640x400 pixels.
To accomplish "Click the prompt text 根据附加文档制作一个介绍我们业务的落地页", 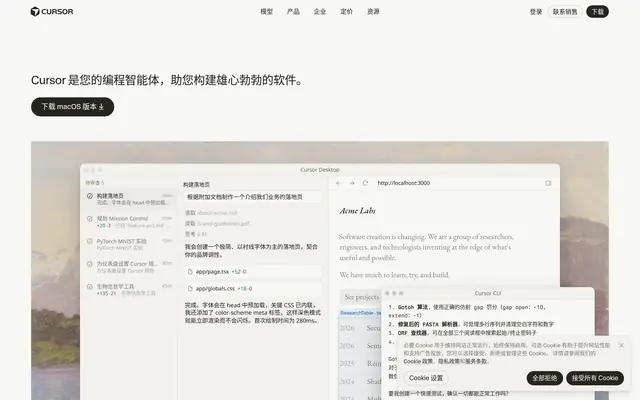I will point(245,197).
